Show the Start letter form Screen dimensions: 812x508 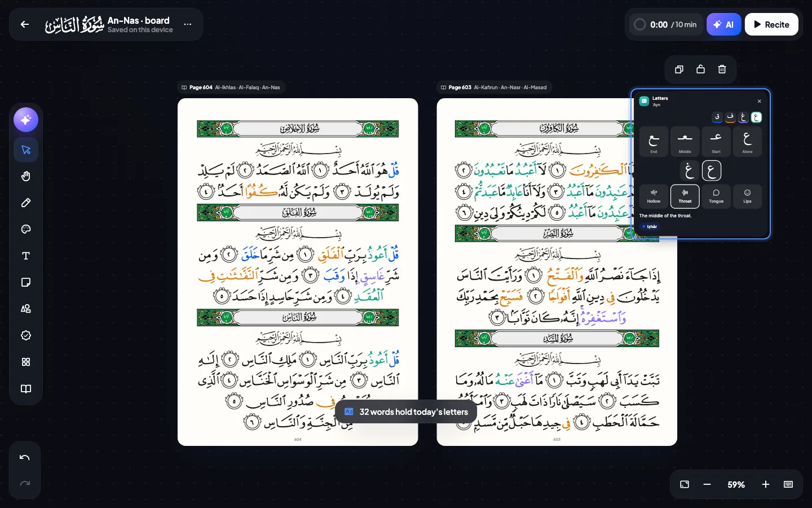pos(716,141)
